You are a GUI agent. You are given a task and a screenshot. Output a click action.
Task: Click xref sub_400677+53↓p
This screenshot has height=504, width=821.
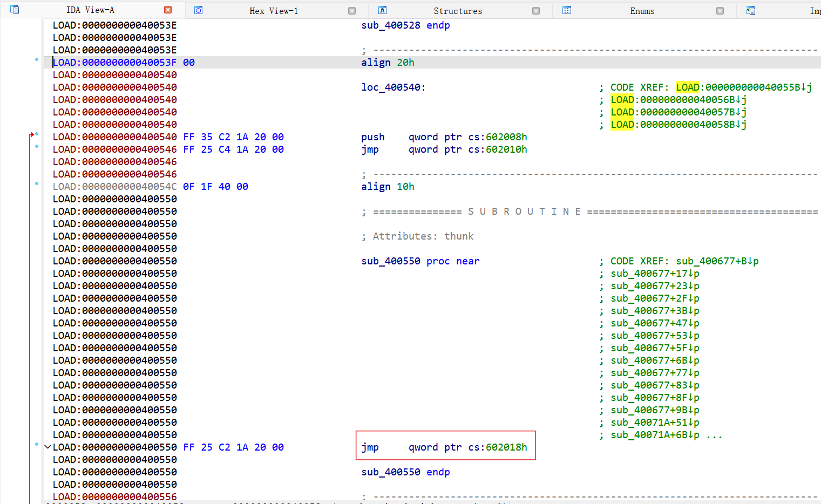coord(655,336)
